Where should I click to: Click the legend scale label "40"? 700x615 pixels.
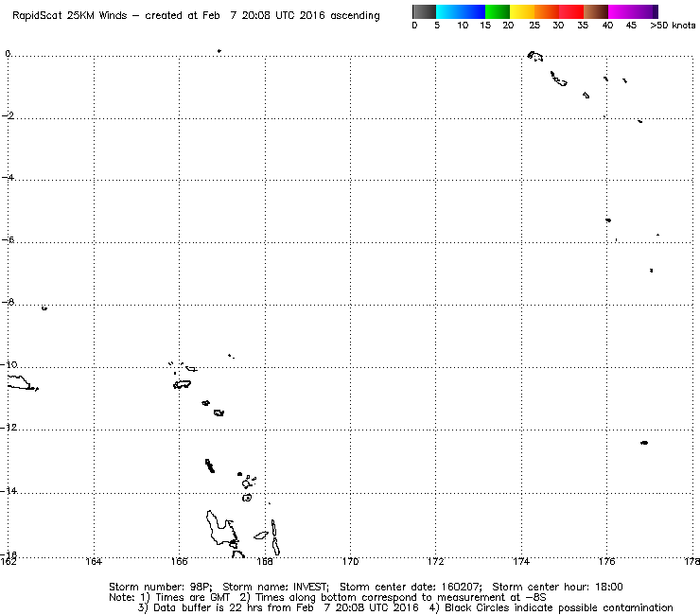607,26
